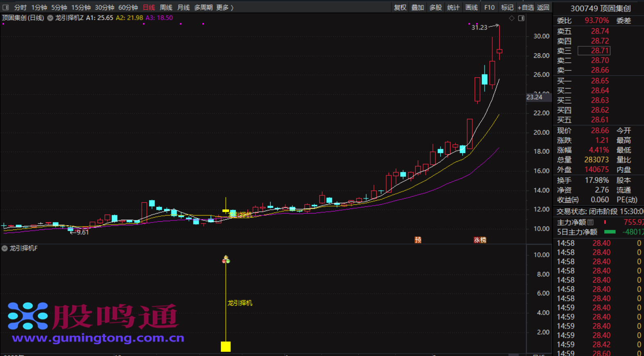Expand the 更多 periods menu
This screenshot has width=644, height=356.
tap(225, 7)
